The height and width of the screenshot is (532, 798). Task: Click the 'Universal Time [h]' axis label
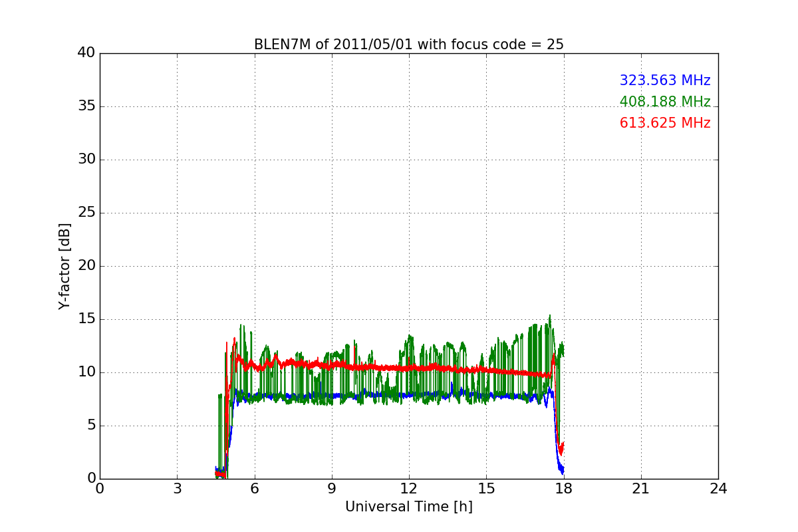409,507
